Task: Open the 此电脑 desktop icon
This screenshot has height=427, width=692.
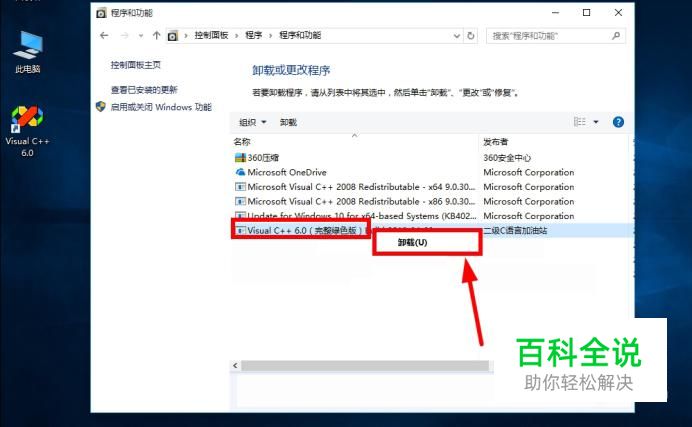Action: tap(28, 52)
